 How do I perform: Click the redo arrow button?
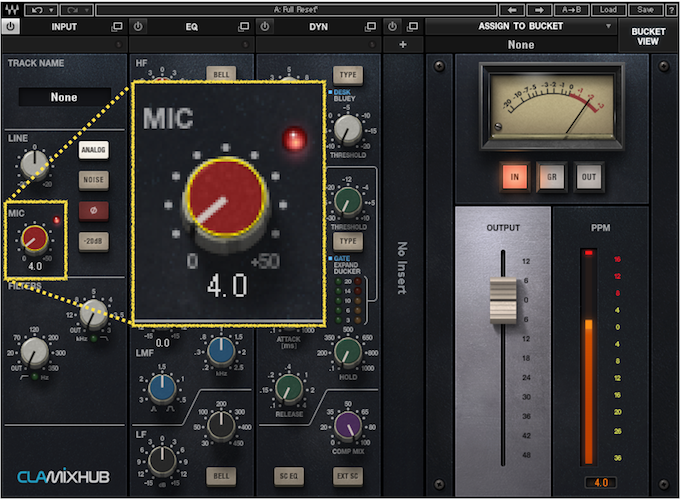click(71, 10)
